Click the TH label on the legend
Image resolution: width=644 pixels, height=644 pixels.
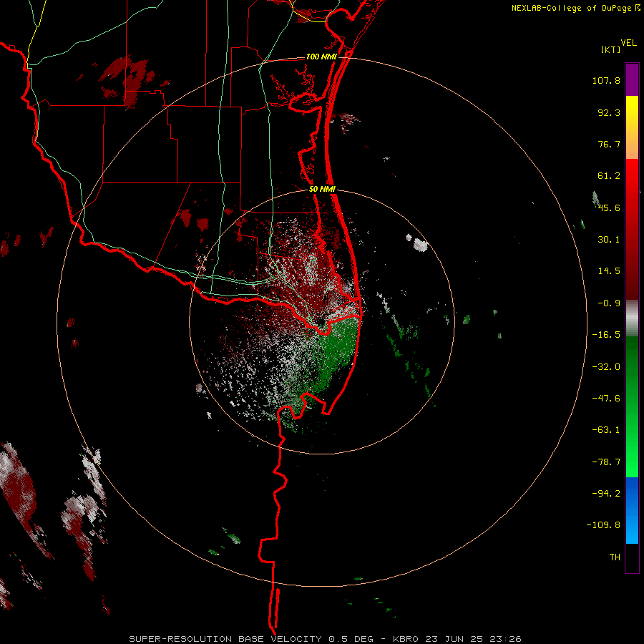tap(615, 557)
